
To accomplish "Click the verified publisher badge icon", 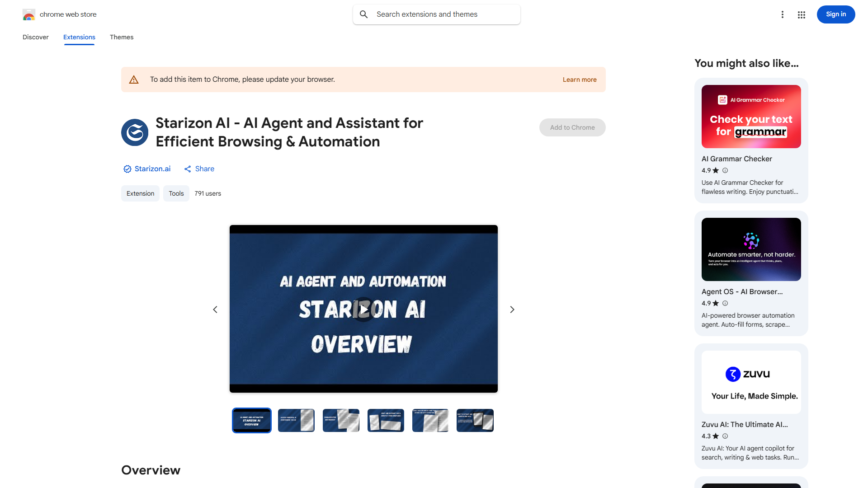I will pyautogui.click(x=127, y=169).
